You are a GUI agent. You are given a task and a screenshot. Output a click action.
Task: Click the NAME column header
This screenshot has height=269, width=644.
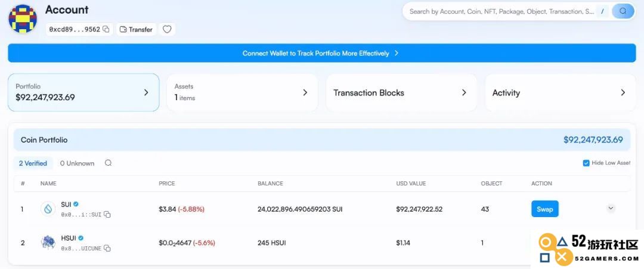pos(48,183)
